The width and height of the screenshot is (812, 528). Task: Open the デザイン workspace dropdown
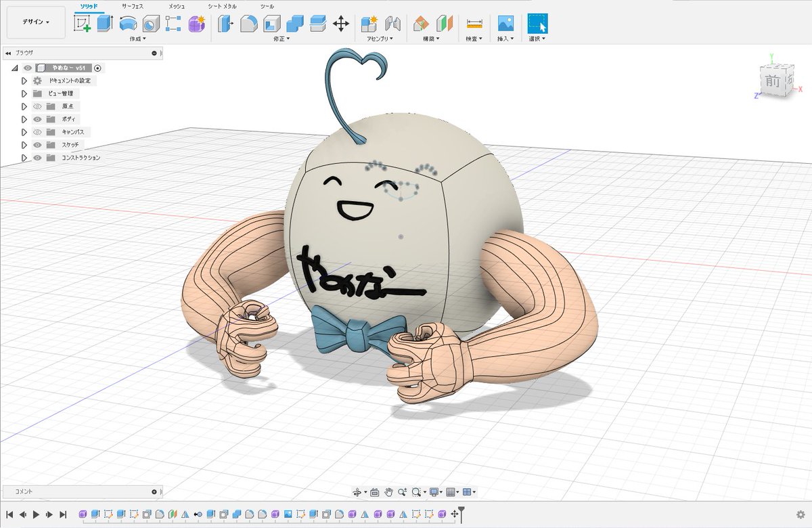tap(36, 22)
